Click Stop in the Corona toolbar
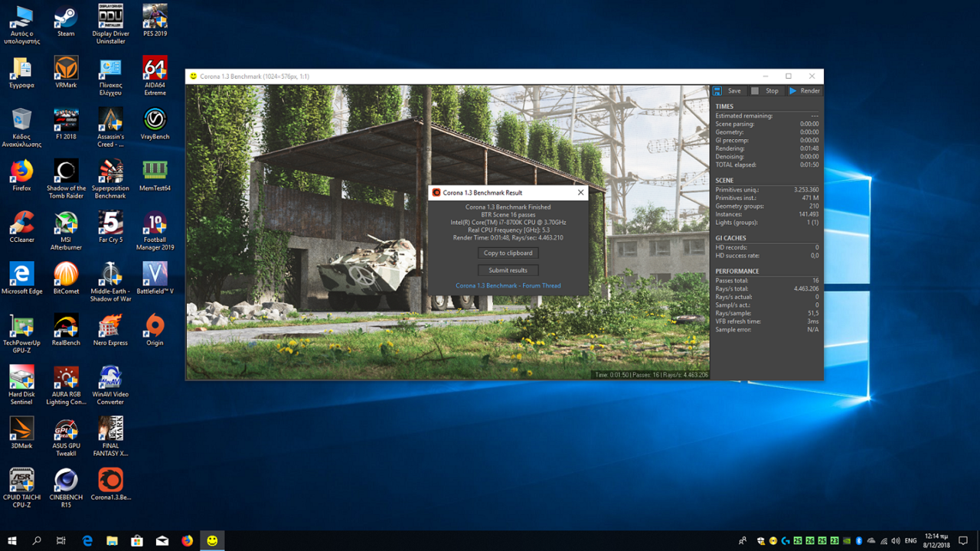 click(766, 90)
